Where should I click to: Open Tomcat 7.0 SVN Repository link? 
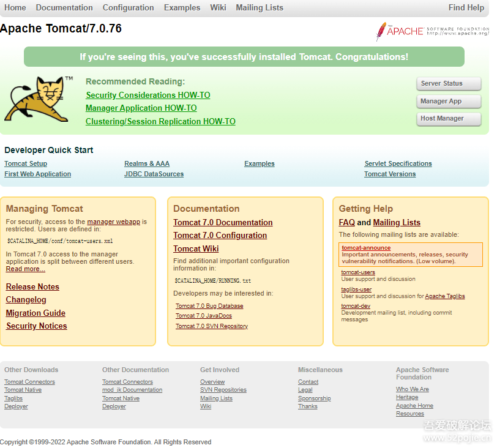click(212, 326)
